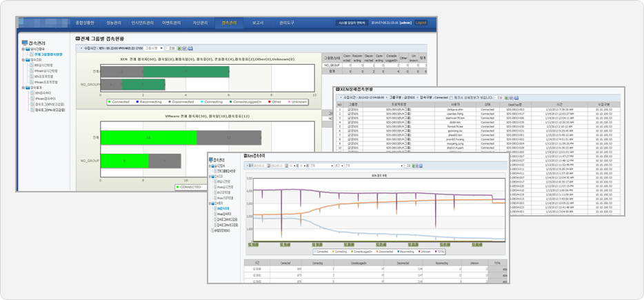The image size is (644, 300).
Task: Open the wide 전체 dropdown in Xen접속추이 toolbar
Action: [x=374, y=166]
